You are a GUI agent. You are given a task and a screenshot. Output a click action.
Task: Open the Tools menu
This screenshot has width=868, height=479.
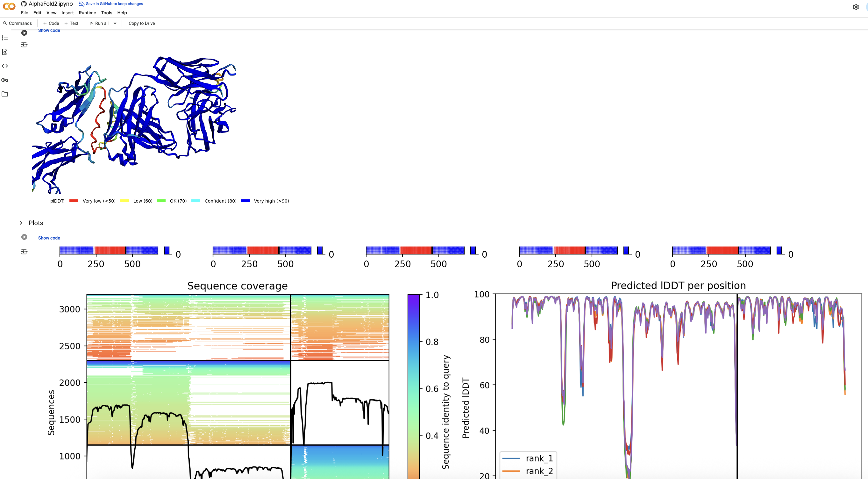click(106, 13)
